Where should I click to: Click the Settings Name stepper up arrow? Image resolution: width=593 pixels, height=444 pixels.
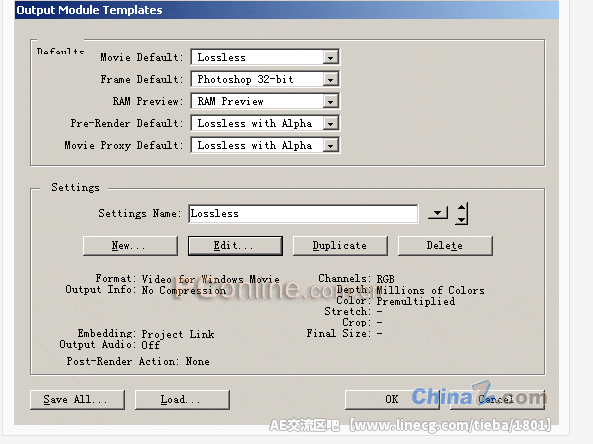click(461, 208)
